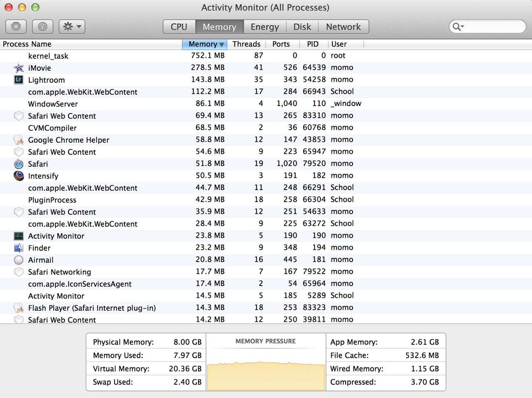Click the Swap Used 2.40 GB value

188,382
